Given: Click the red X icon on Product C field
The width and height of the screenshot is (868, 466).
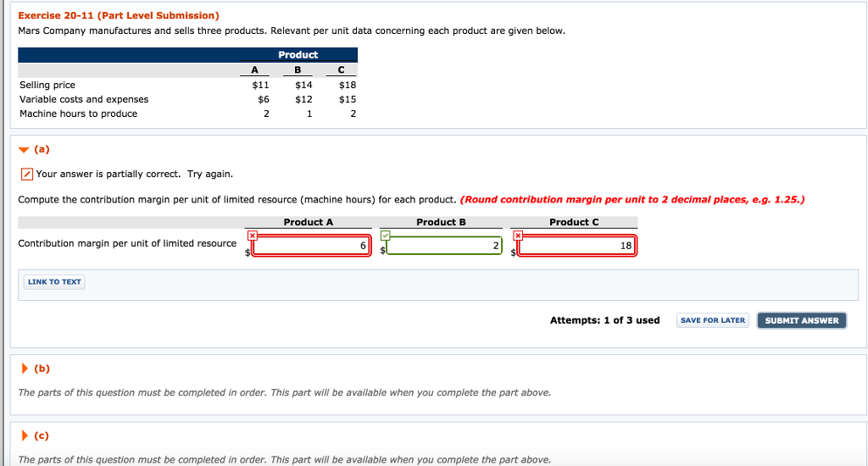Looking at the screenshot, I should pyautogui.click(x=518, y=235).
